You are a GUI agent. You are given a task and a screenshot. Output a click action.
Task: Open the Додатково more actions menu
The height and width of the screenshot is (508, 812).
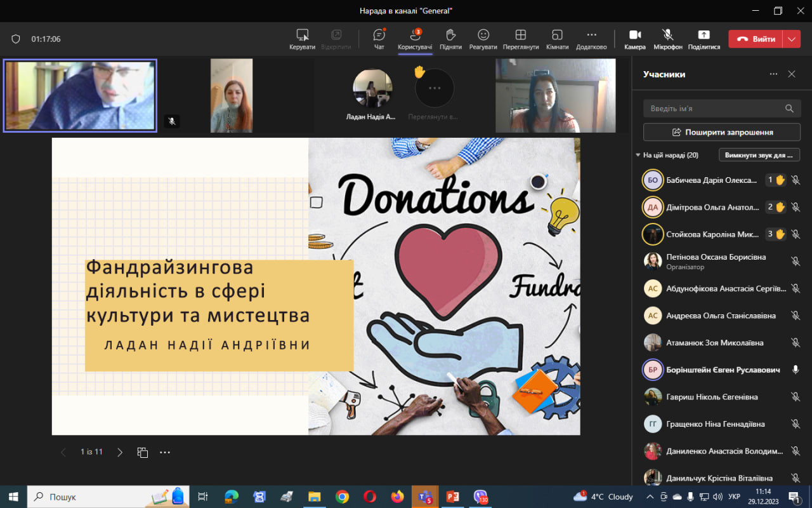[x=591, y=35]
